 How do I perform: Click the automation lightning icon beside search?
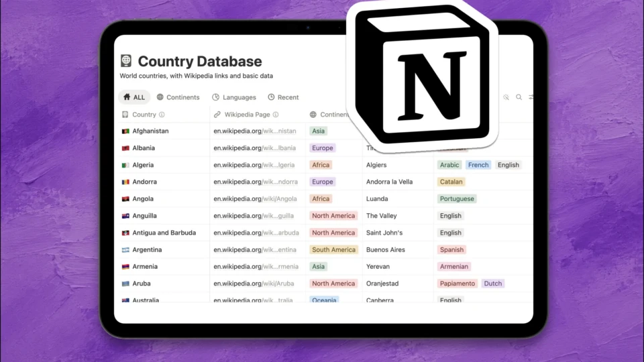506,97
